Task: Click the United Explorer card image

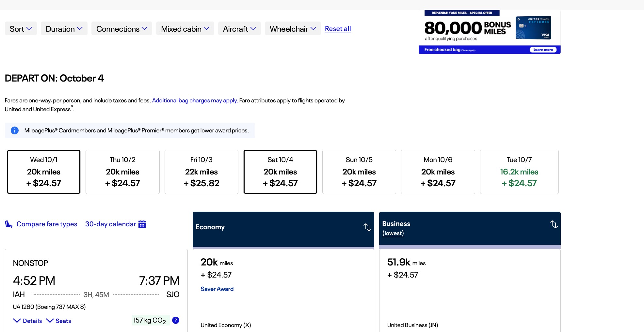Action: (x=533, y=28)
